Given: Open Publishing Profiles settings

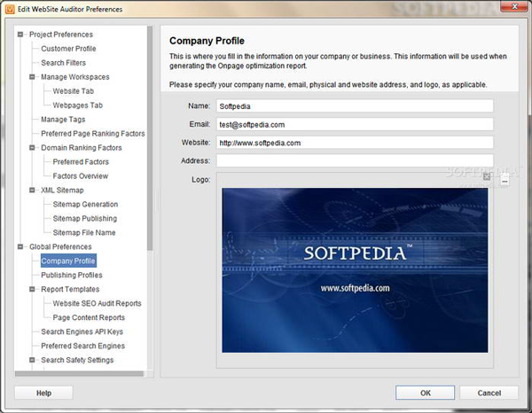Looking at the screenshot, I should click(x=72, y=275).
